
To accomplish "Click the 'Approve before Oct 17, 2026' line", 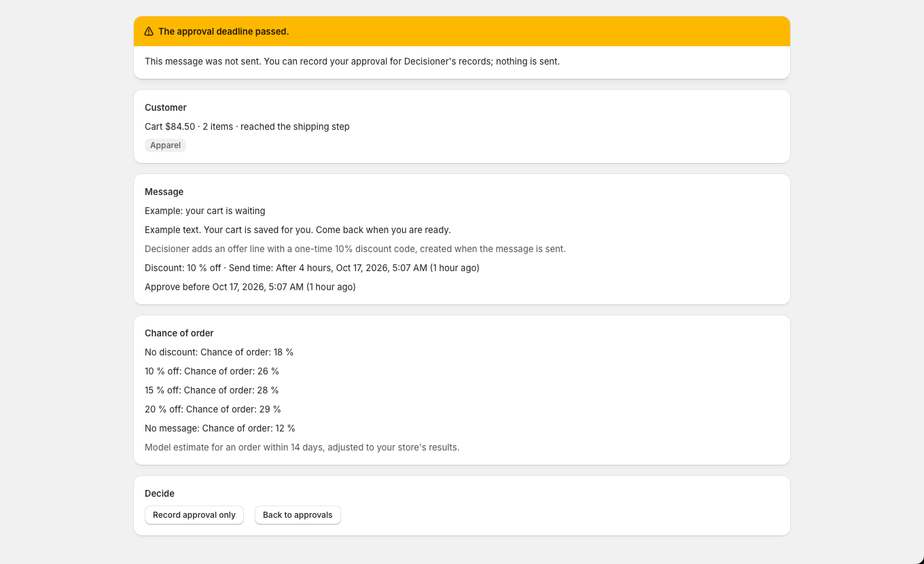I will 250,287.
